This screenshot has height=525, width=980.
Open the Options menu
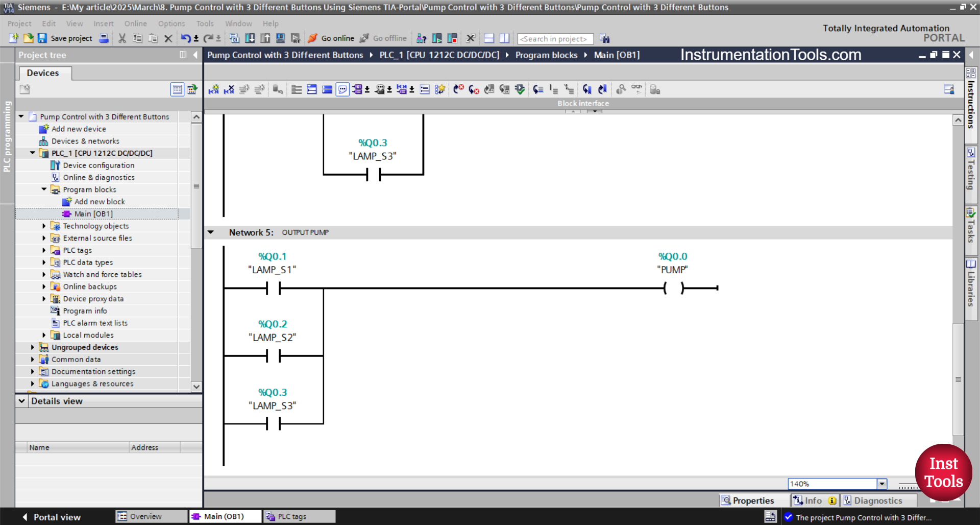click(x=171, y=23)
